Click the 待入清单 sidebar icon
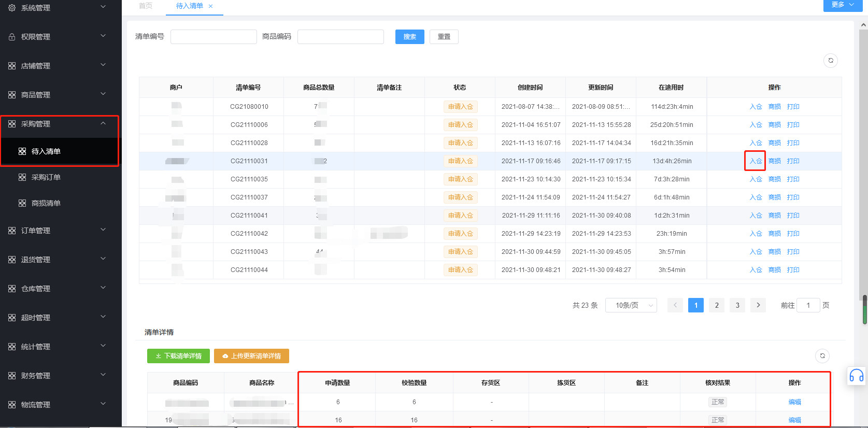 [x=22, y=151]
